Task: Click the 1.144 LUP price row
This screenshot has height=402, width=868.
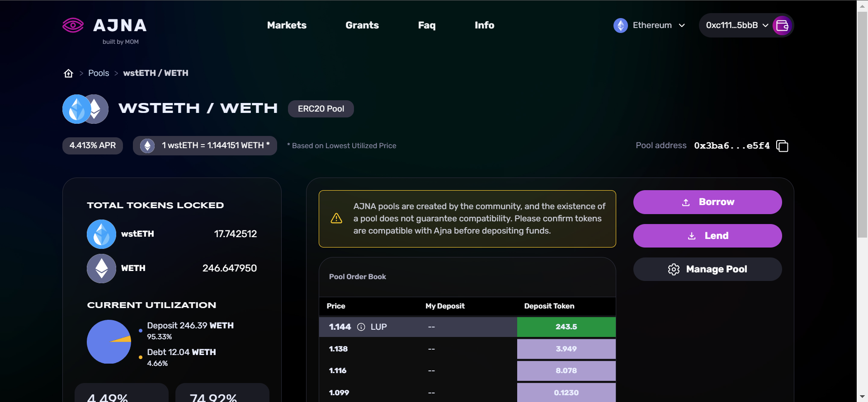Action: click(x=467, y=327)
